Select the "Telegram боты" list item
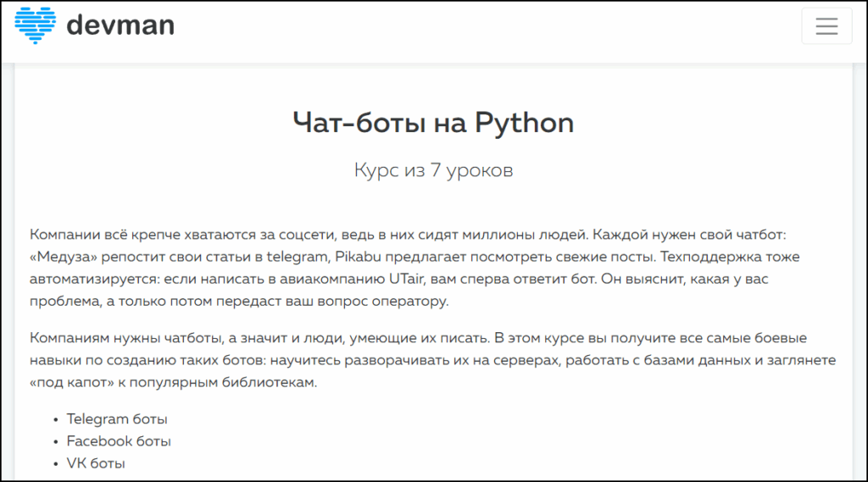868x482 pixels. pyautogui.click(x=117, y=418)
